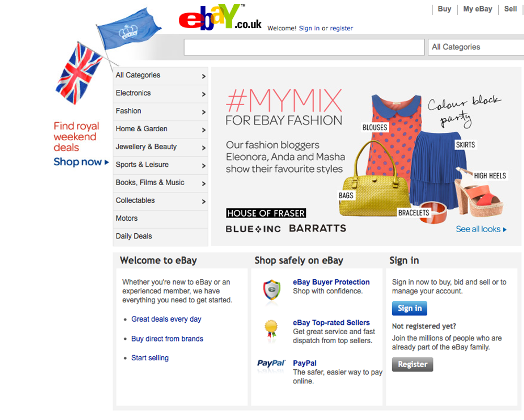
Task: Click the blue crown flag image
Action: (x=129, y=29)
